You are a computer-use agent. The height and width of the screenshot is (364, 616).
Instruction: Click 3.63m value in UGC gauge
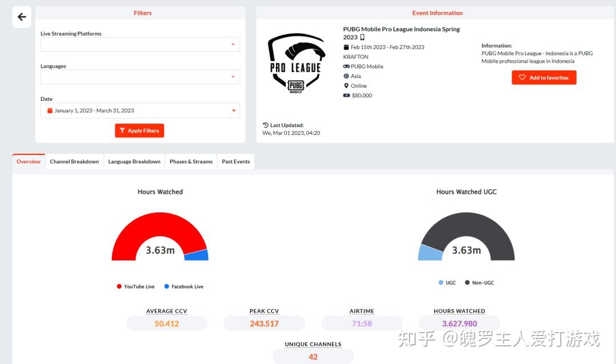(x=467, y=250)
